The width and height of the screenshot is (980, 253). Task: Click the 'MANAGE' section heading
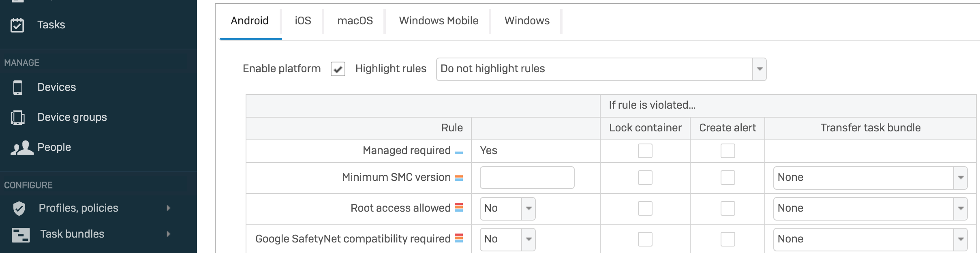pos(21,63)
